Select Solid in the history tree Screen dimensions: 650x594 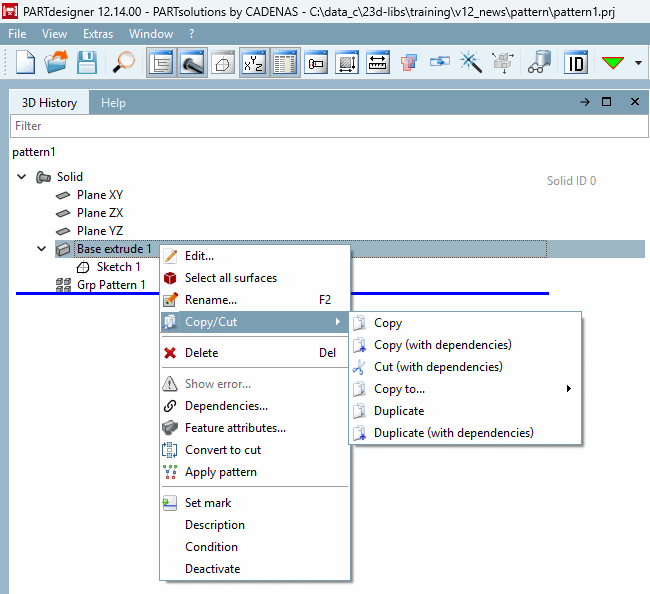(x=70, y=177)
